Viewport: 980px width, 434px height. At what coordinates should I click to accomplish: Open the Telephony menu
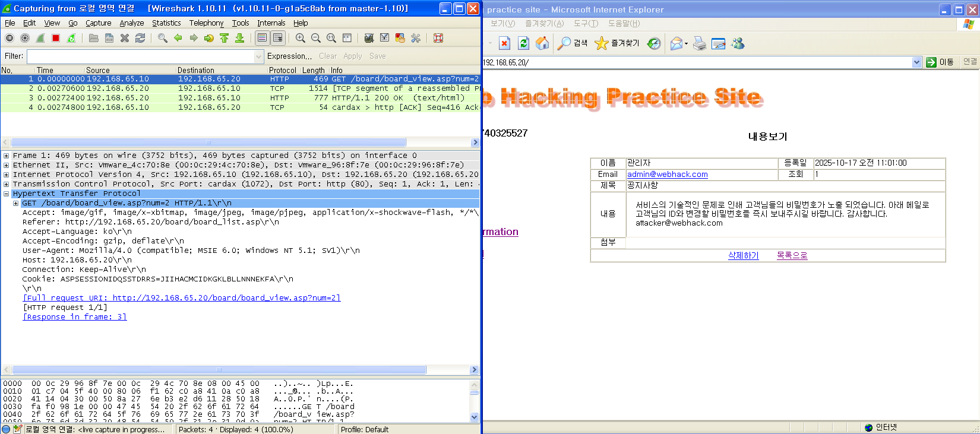point(207,23)
